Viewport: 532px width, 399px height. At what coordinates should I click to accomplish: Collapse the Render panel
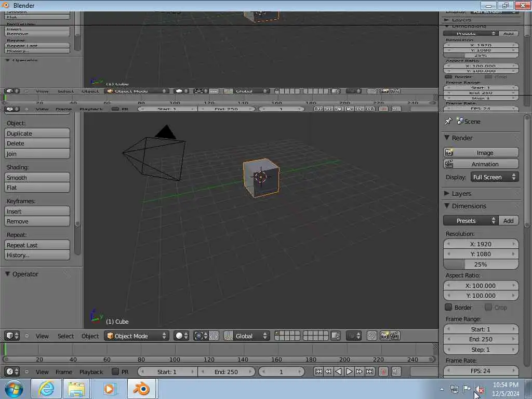447,137
